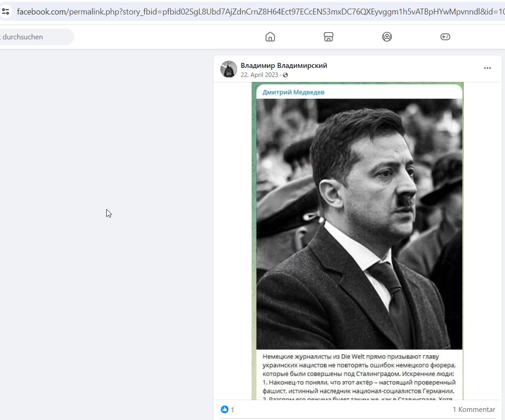Open the Gaming controller icon
Viewport: 505px width, 420px height.
(445, 37)
